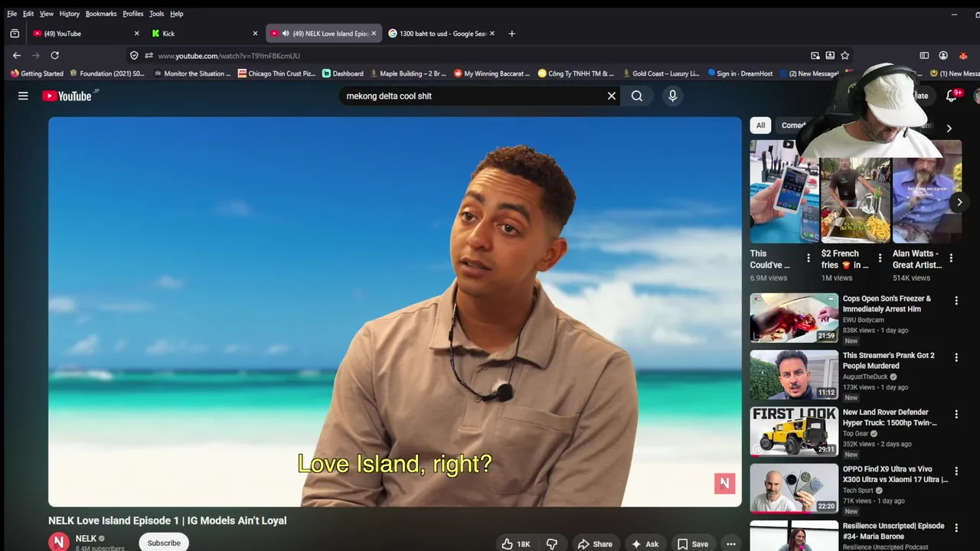Open Monitor the Situation bookmark

[x=192, y=73]
